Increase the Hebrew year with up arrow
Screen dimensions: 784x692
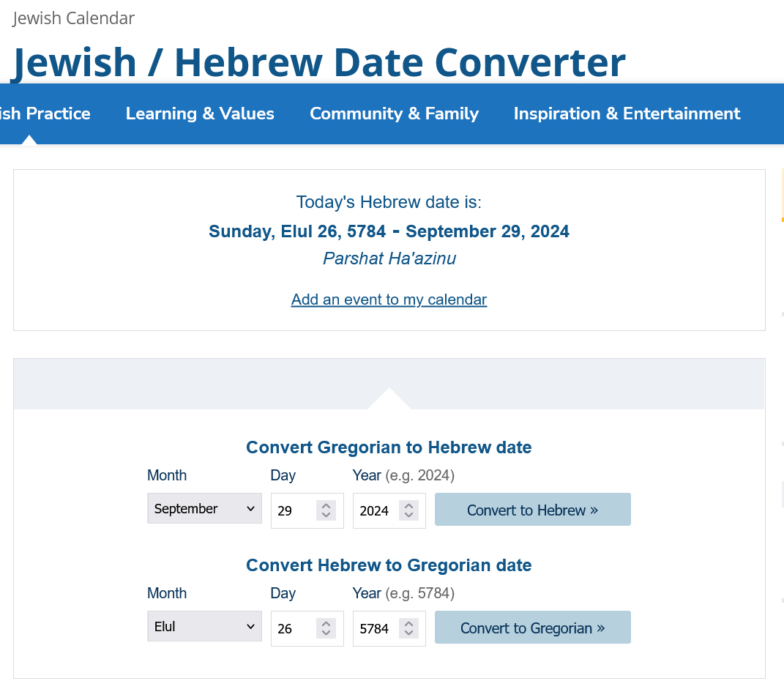point(408,623)
